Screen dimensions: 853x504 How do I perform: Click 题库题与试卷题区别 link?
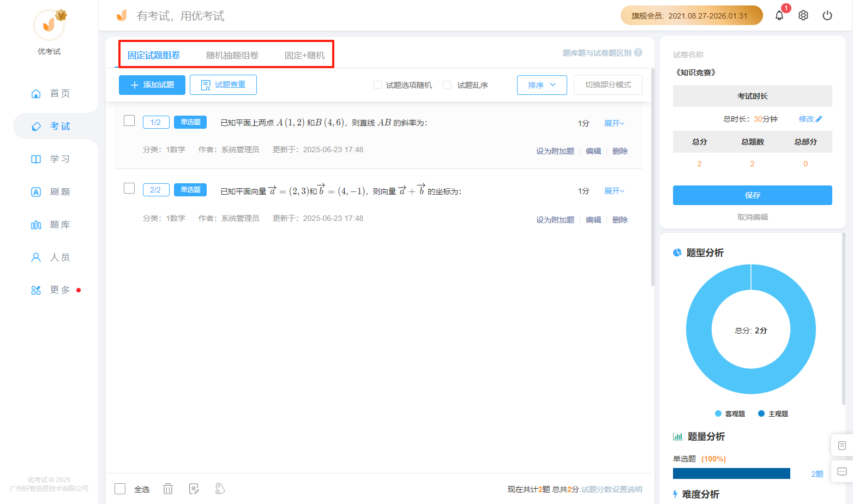(x=597, y=53)
